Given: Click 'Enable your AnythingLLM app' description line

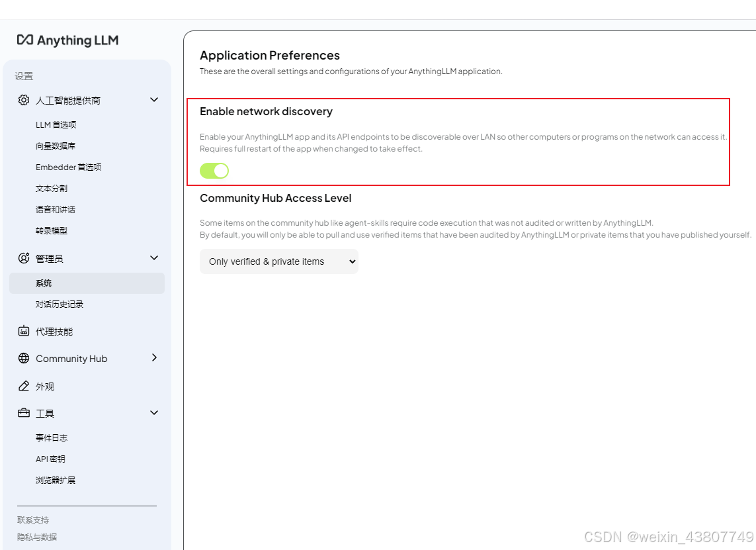Looking at the screenshot, I should click(464, 137).
